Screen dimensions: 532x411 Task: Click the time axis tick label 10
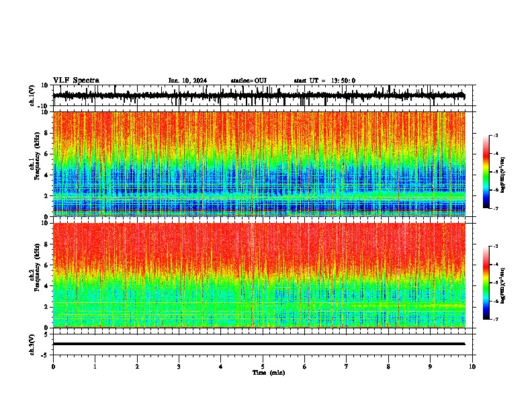(x=472, y=367)
